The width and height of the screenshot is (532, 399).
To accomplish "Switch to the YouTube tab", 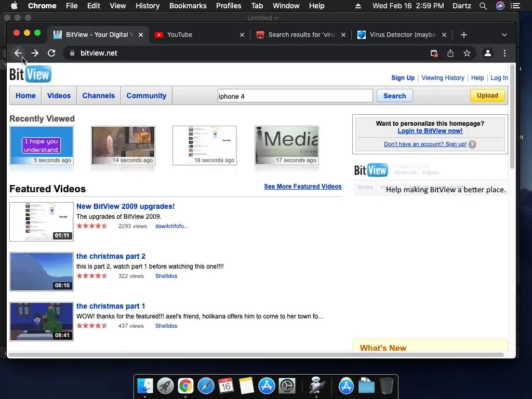I will pos(198,35).
